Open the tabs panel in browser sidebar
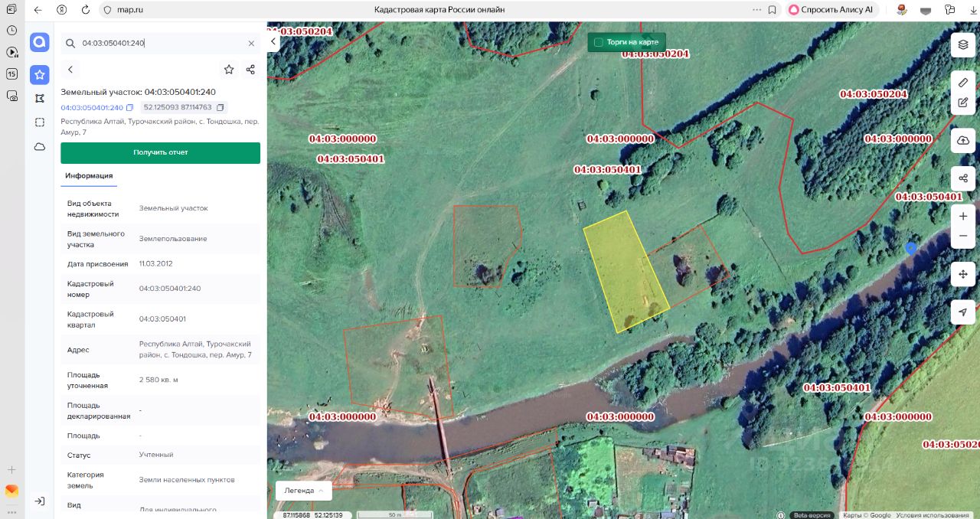980x519 pixels. coord(11,9)
